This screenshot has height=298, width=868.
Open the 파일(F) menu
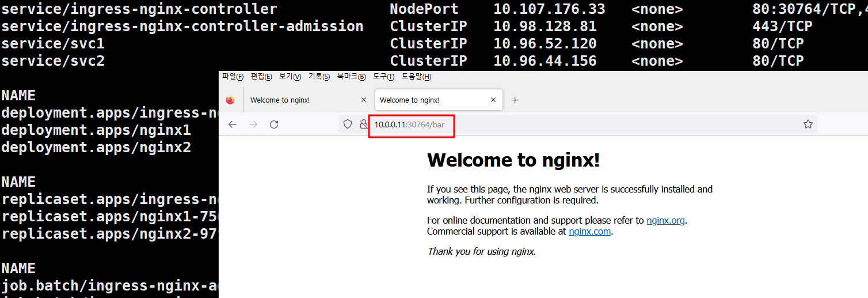click(x=233, y=77)
